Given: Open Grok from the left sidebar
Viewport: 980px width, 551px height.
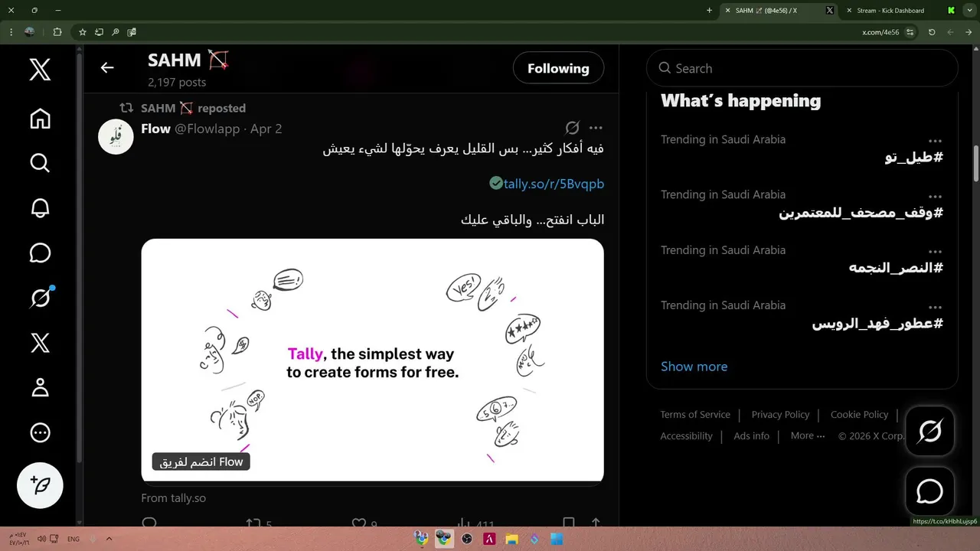Looking at the screenshot, I should click(x=40, y=298).
